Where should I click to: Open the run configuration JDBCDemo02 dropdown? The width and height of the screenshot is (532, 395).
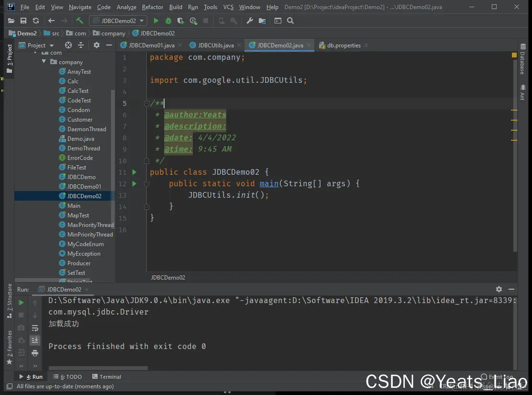coord(119,21)
